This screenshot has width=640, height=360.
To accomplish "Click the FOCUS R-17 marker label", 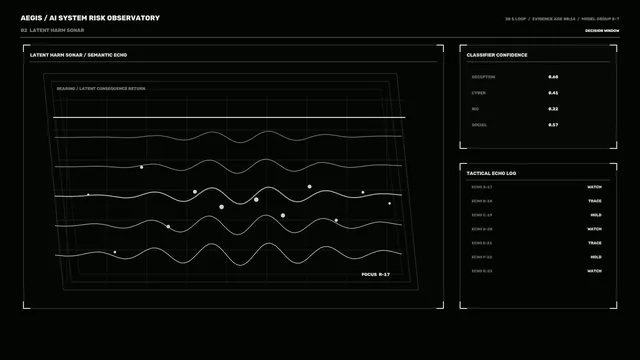I will click(x=376, y=274).
